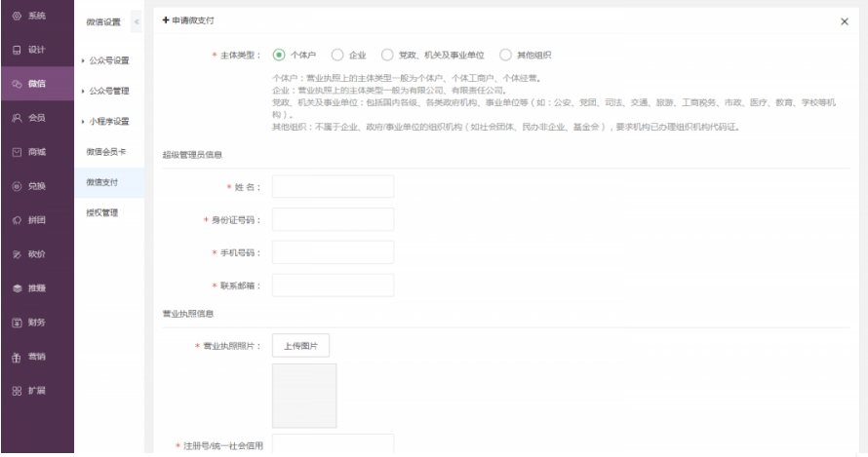The image size is (868, 457).
Task: Expand the 公众号管理 submenu
Action: pos(106,92)
